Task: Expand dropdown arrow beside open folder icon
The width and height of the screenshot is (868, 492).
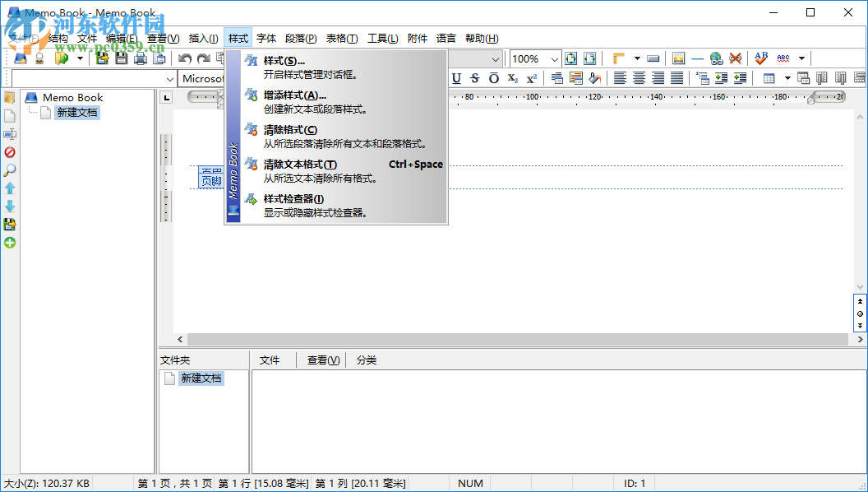Action: click(x=80, y=58)
